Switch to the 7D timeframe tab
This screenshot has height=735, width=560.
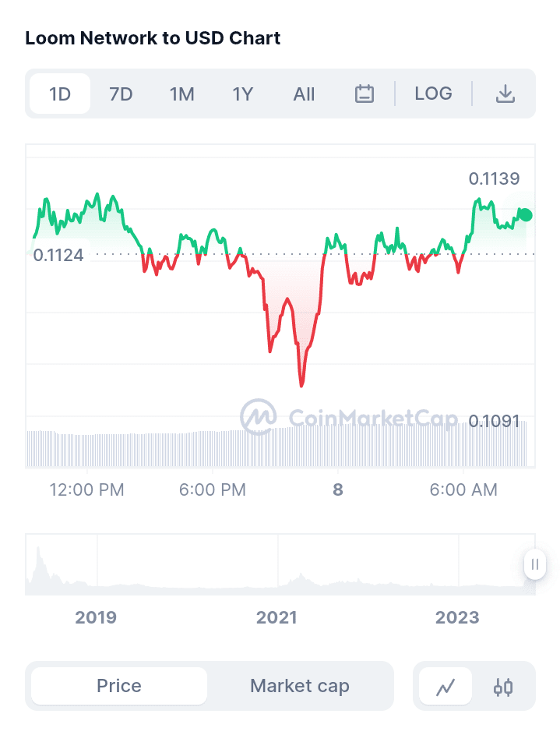121,94
